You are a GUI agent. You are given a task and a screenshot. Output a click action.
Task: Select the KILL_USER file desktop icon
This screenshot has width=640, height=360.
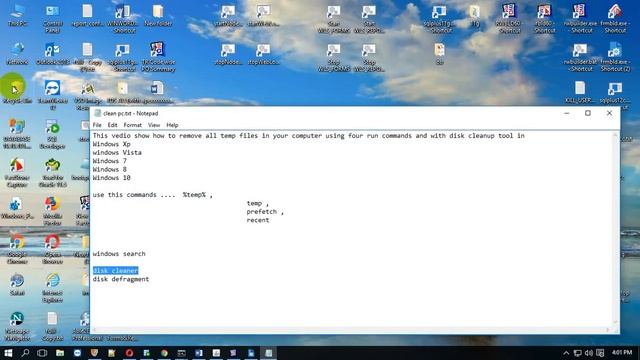point(580,91)
